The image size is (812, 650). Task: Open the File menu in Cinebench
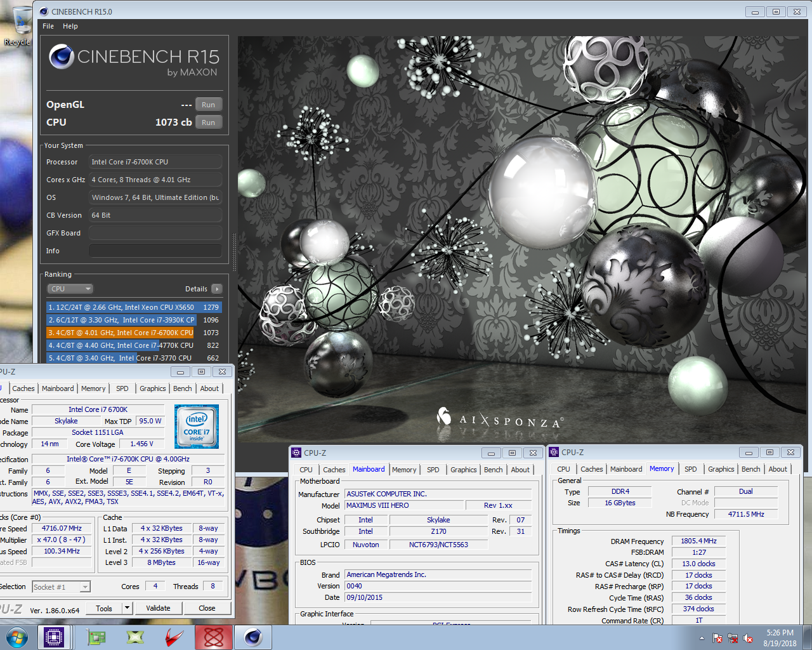point(48,26)
